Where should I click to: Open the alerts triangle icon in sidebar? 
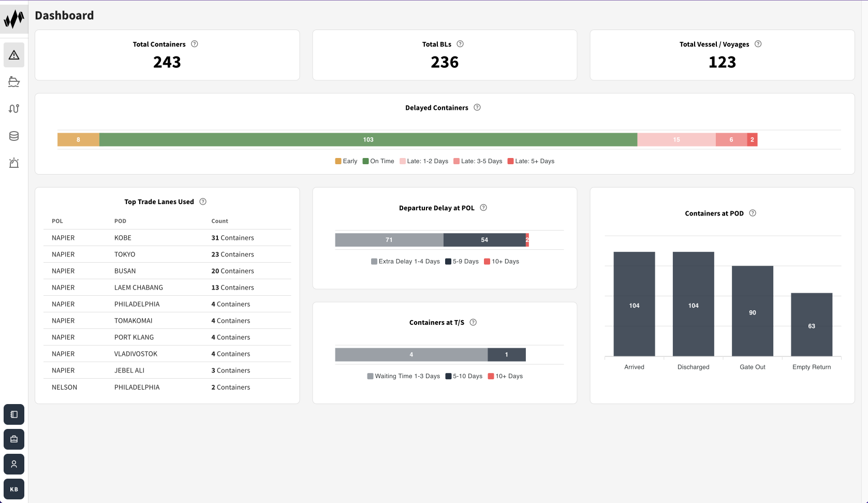pyautogui.click(x=14, y=55)
